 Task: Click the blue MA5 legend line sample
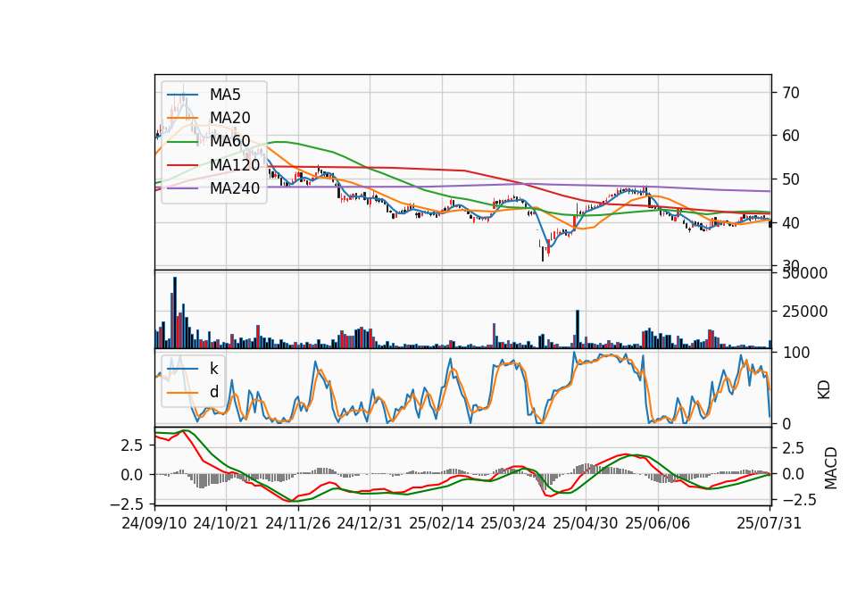pos(182,96)
